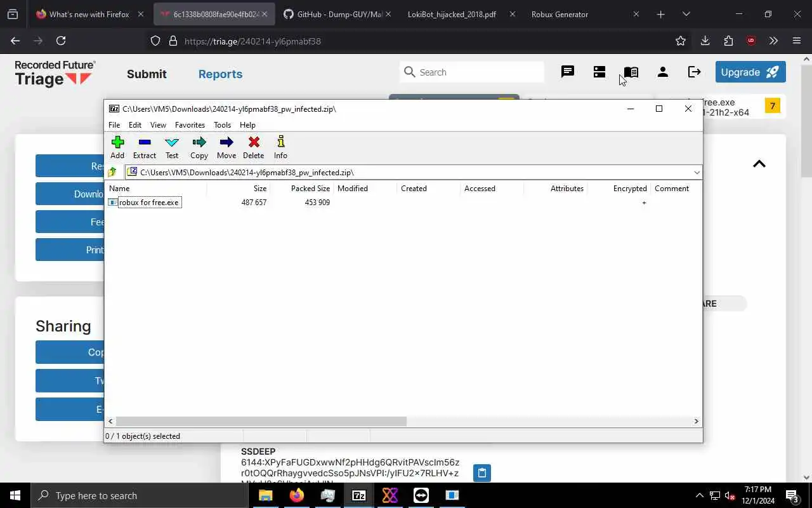Open the File menu in 7-Zip
The height and width of the screenshot is (508, 812).
coord(114,125)
